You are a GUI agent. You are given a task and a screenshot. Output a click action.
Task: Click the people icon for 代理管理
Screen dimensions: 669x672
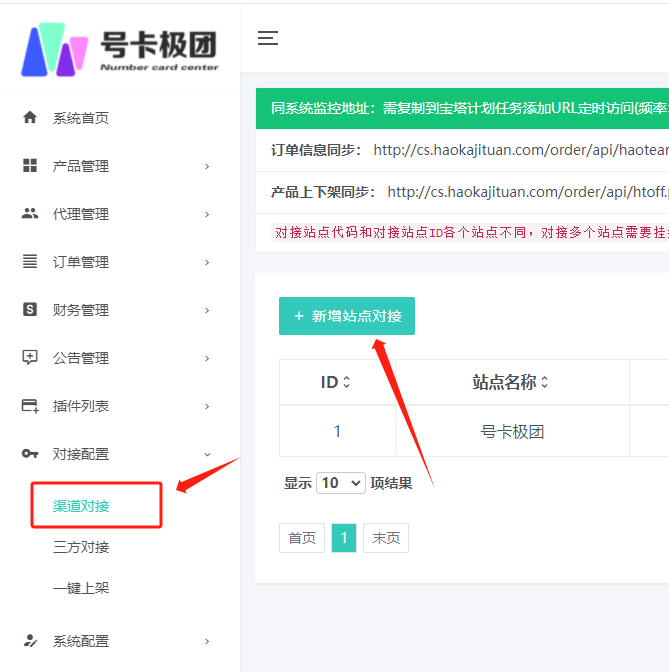coord(30,214)
